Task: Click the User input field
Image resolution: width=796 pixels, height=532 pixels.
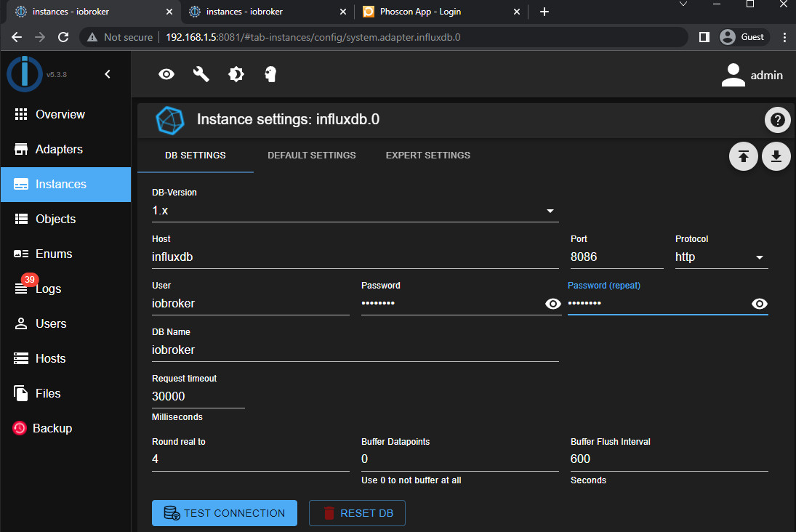Action: [x=251, y=304]
